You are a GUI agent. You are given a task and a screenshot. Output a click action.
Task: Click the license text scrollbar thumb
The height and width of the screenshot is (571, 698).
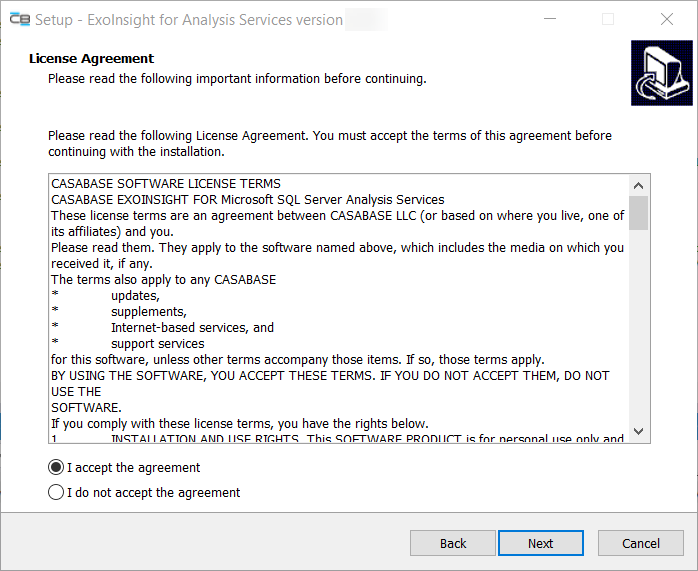coord(638,212)
